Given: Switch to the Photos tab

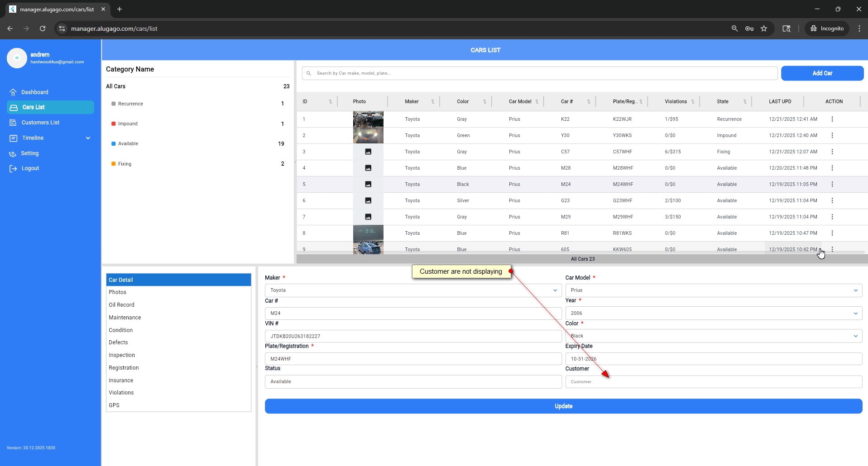Looking at the screenshot, I should [x=118, y=292].
